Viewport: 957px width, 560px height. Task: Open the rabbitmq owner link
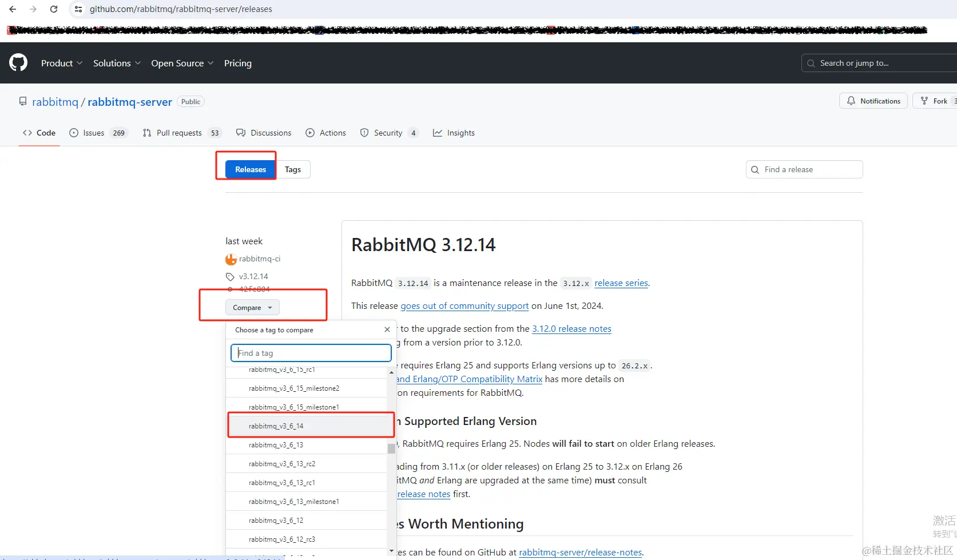(x=55, y=102)
